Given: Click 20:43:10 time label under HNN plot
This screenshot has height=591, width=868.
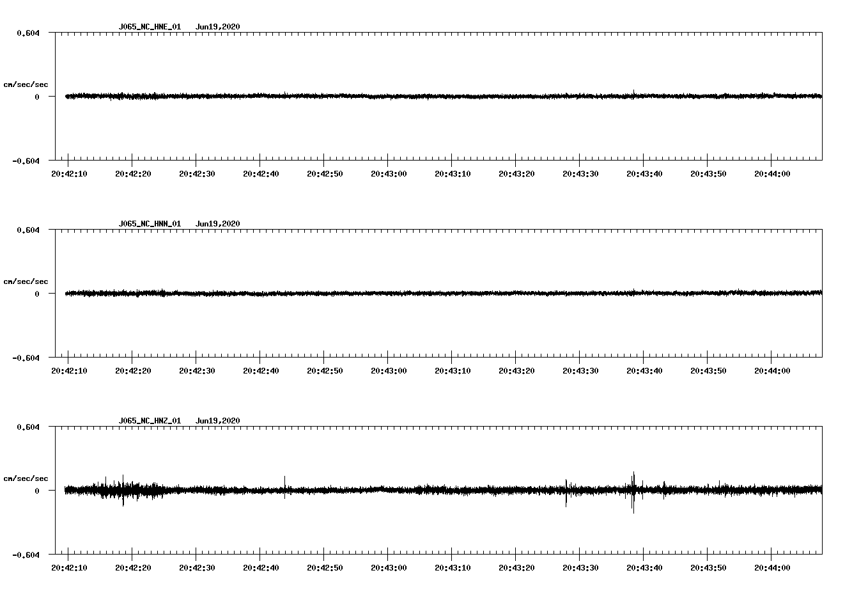Looking at the screenshot, I should pos(453,371).
